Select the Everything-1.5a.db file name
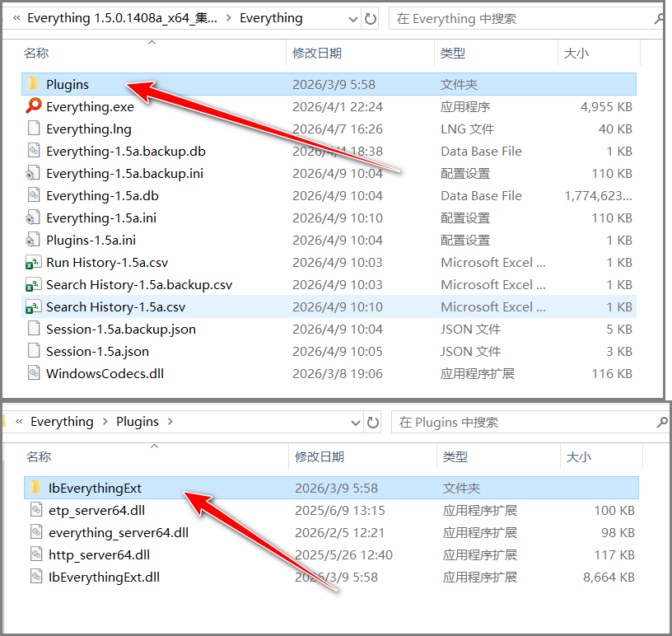The height and width of the screenshot is (636, 672). pyautogui.click(x=102, y=195)
